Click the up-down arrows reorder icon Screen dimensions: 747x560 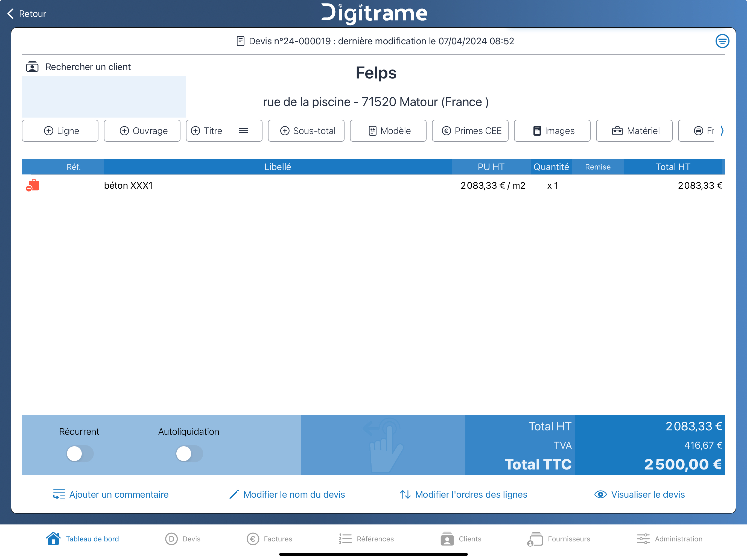coord(405,494)
